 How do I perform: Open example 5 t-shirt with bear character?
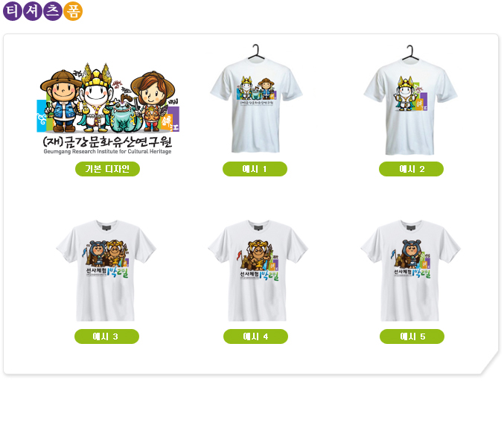click(x=410, y=271)
